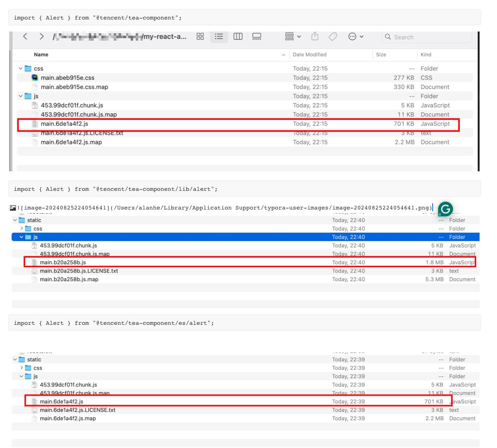Viewport: 497px width, 448px height.
Task: Collapse the css folder in top Finder
Action: tap(21, 68)
